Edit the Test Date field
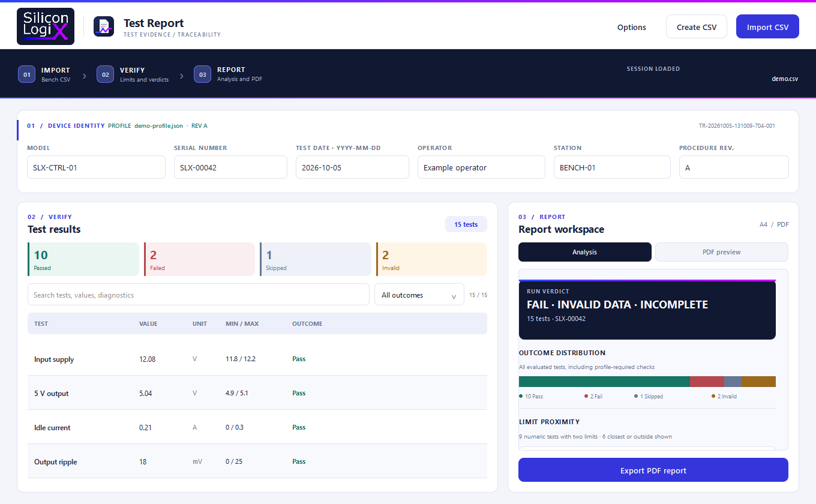816x504 pixels. 352,167
